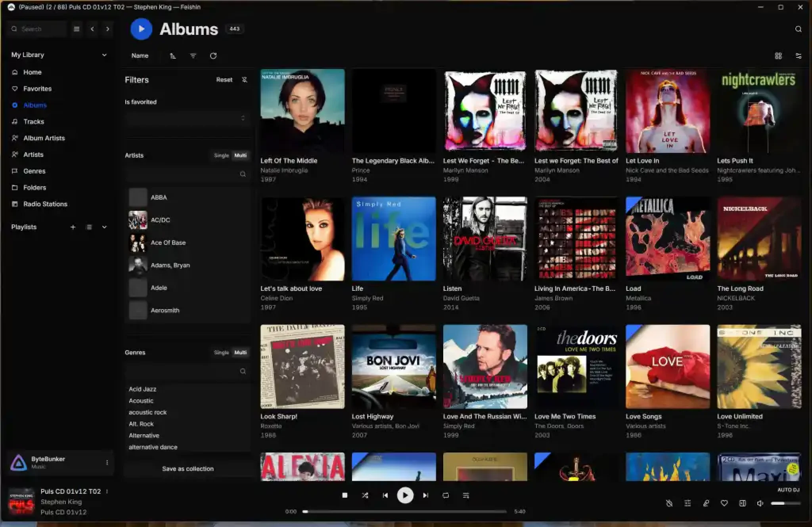
Task: Select Multi mode for the Artists filter
Action: point(240,155)
